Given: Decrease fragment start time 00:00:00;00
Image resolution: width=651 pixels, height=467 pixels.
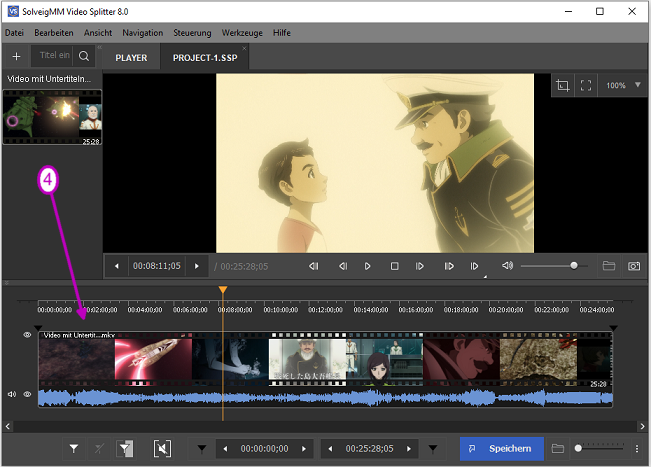Looking at the screenshot, I should (x=225, y=449).
